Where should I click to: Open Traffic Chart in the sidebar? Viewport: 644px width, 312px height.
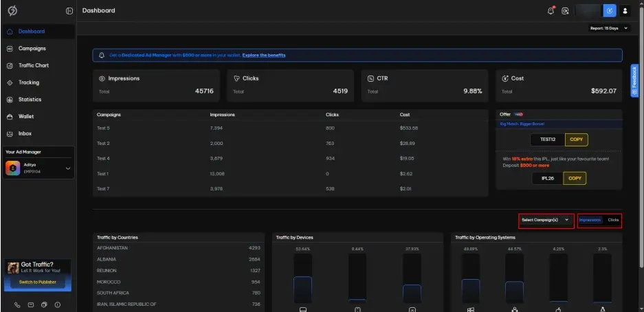[38, 65]
